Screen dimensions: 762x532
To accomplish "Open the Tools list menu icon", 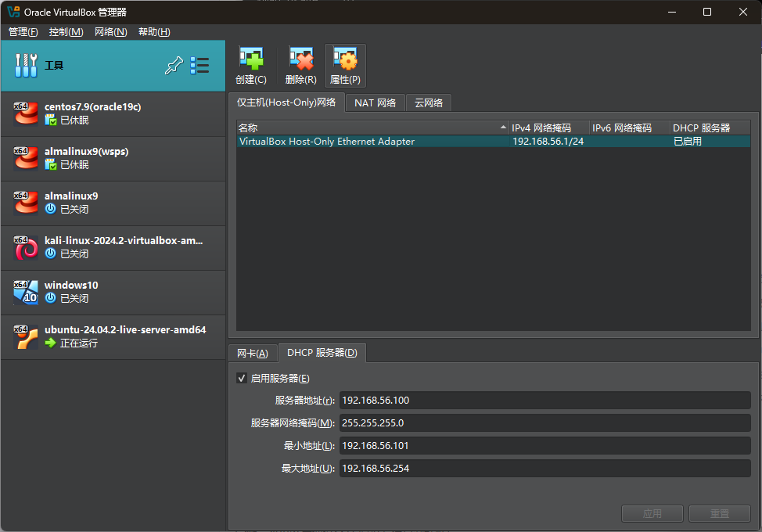I will point(199,66).
